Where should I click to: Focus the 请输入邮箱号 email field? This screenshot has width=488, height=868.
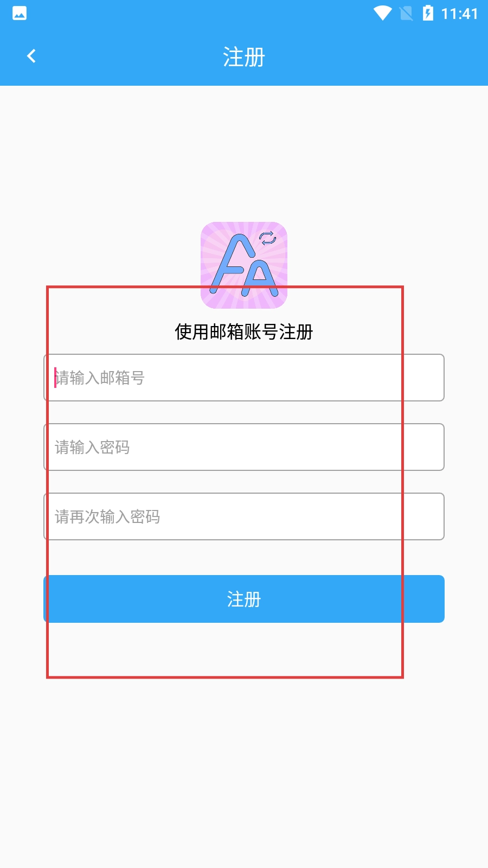[244, 378]
